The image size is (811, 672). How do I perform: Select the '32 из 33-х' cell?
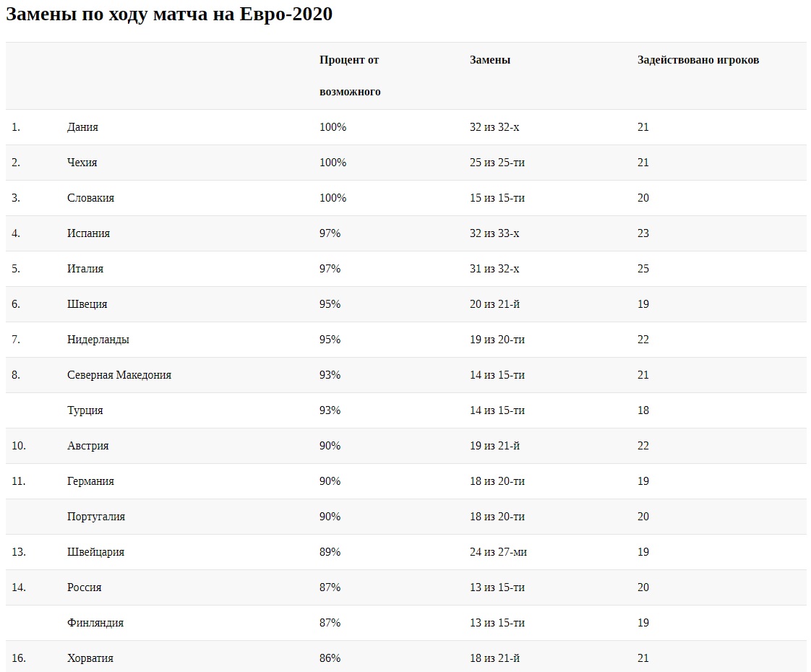494,233
